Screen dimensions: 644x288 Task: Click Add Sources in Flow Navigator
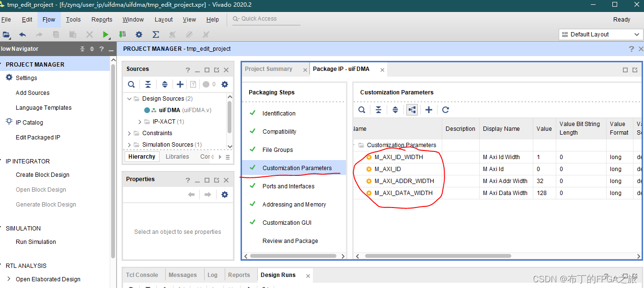pos(33,93)
